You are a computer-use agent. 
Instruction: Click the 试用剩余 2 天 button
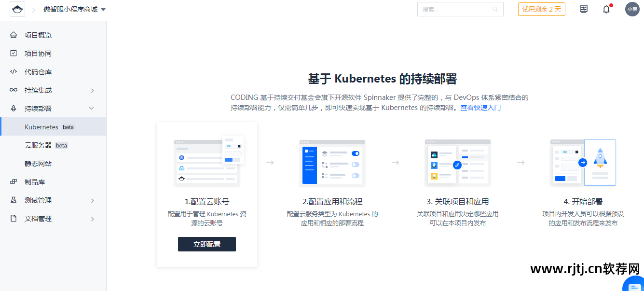(x=542, y=9)
